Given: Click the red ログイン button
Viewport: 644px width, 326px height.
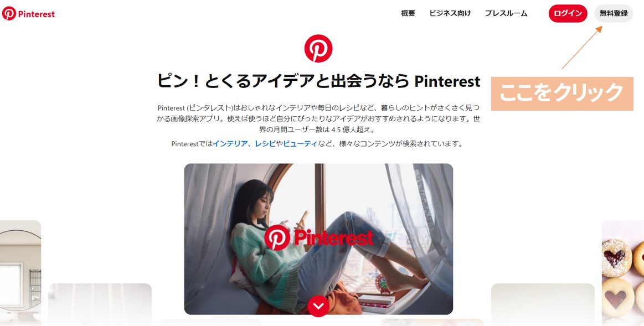Looking at the screenshot, I should click(568, 13).
